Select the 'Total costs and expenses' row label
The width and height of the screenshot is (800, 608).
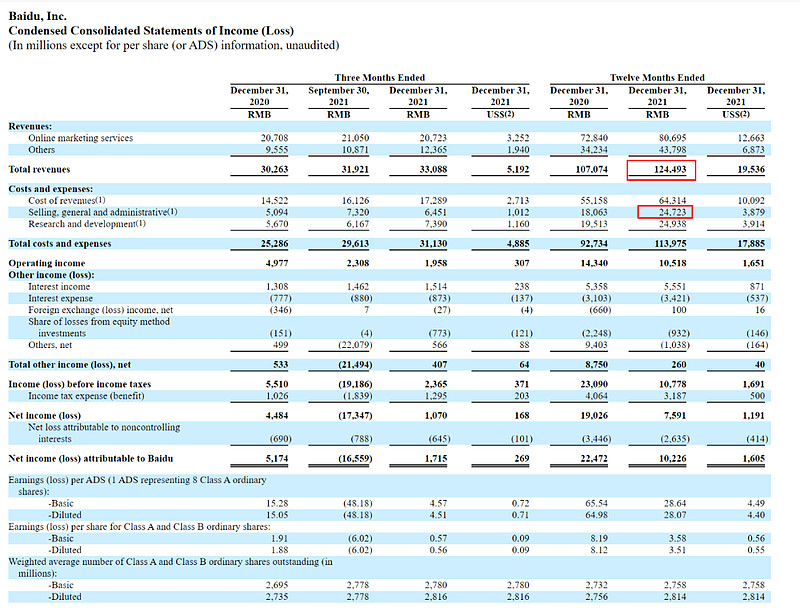[x=60, y=244]
